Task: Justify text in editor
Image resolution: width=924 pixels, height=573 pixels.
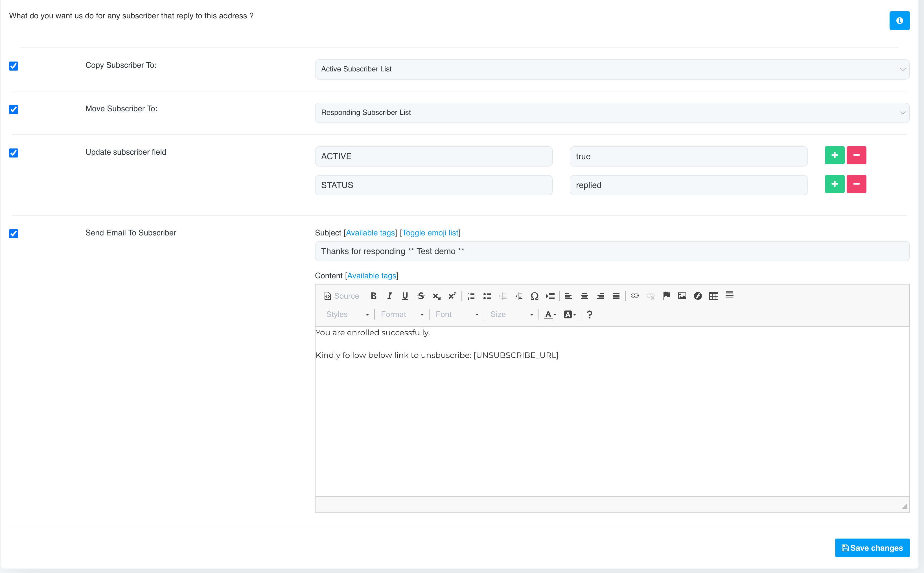Action: 616,296
